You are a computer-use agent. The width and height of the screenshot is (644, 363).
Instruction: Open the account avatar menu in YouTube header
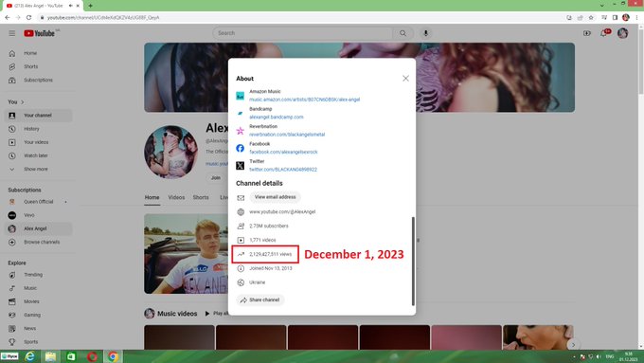[622, 33]
